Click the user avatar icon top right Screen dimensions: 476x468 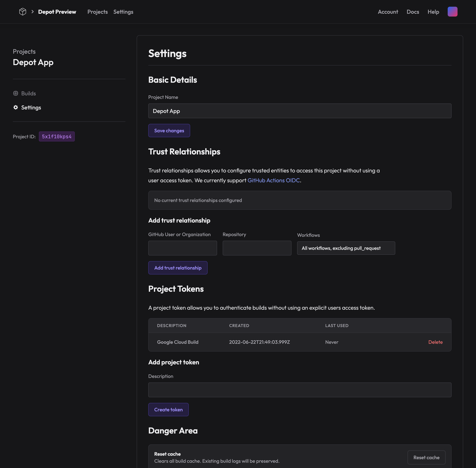click(x=452, y=12)
